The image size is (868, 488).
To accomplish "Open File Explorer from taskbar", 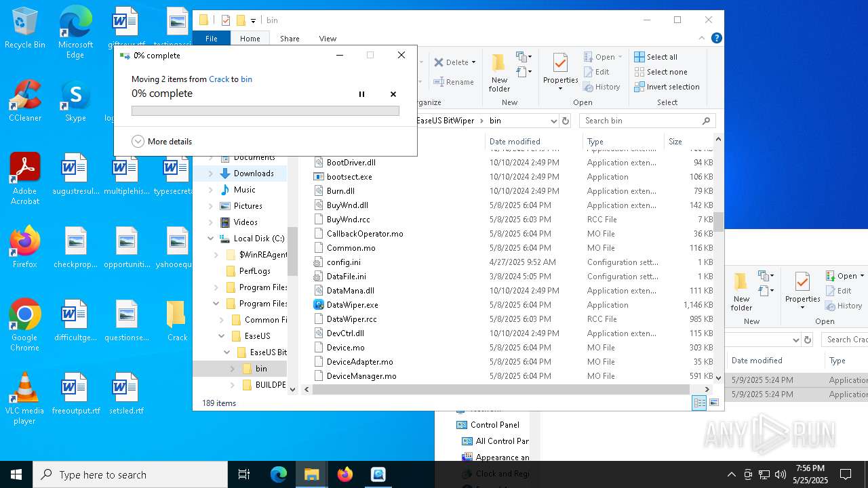I will tap(312, 474).
